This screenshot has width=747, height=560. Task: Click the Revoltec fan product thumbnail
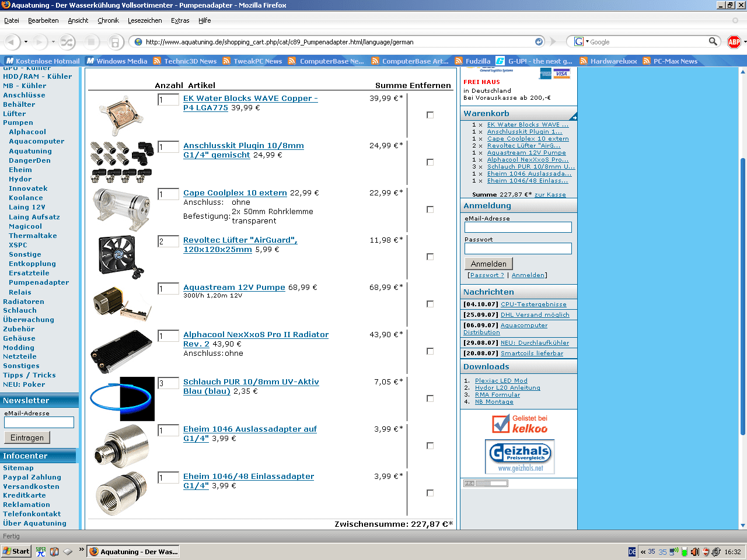pos(122,257)
